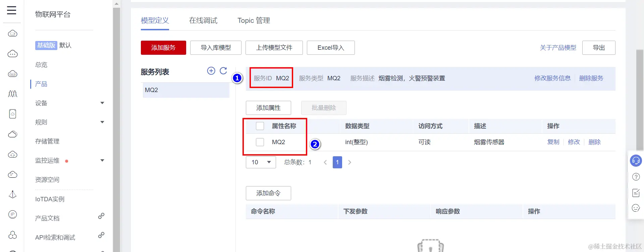Switch to the 在线调试 tab
644x252 pixels.
(203, 20)
